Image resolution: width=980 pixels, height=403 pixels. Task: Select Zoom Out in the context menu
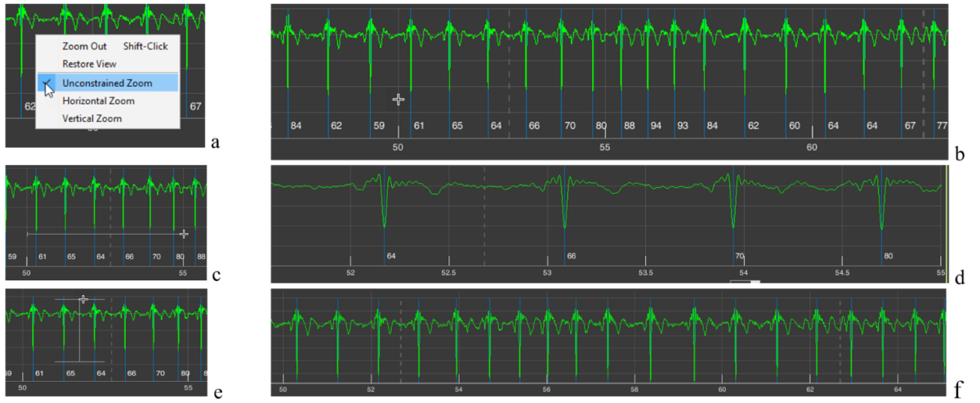pyautogui.click(x=85, y=47)
